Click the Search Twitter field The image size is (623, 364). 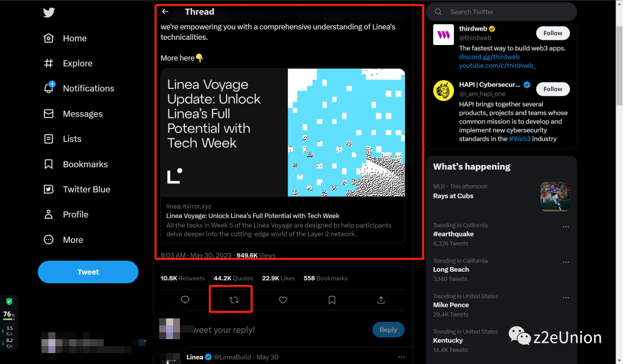pos(501,12)
